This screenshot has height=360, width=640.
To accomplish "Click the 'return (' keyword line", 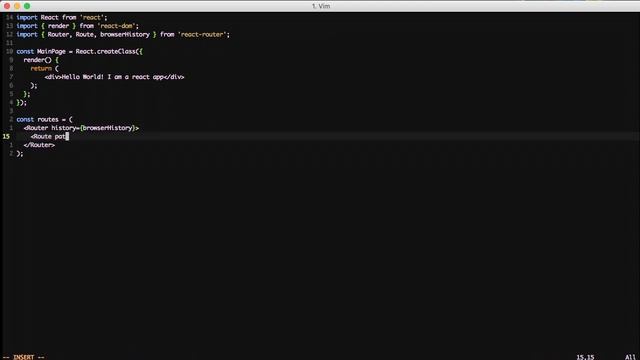I will pos(44,69).
